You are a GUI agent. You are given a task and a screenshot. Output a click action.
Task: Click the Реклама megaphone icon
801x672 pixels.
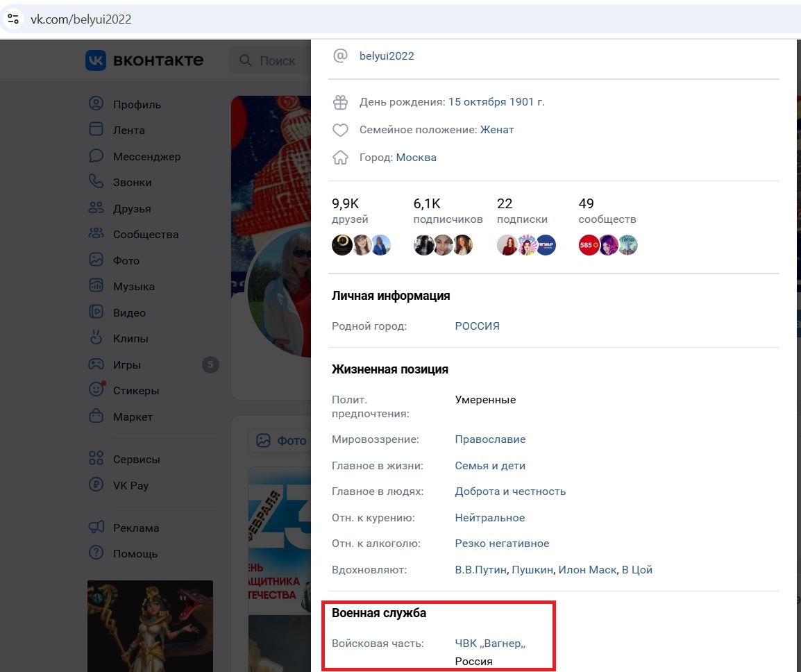pyautogui.click(x=96, y=527)
